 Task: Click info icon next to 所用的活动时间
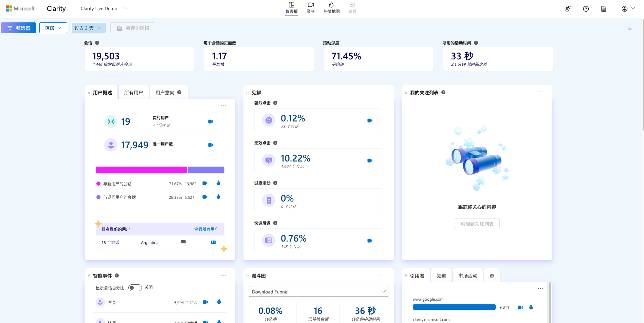coord(476,43)
